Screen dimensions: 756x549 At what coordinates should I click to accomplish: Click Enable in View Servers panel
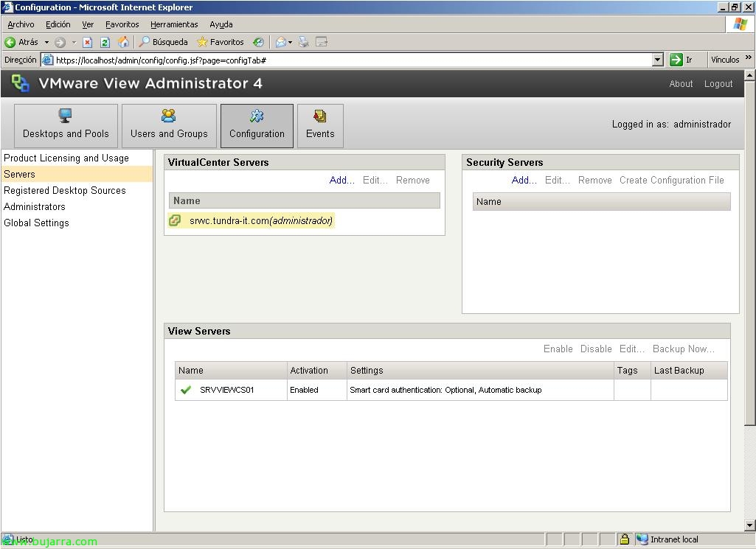pos(558,349)
